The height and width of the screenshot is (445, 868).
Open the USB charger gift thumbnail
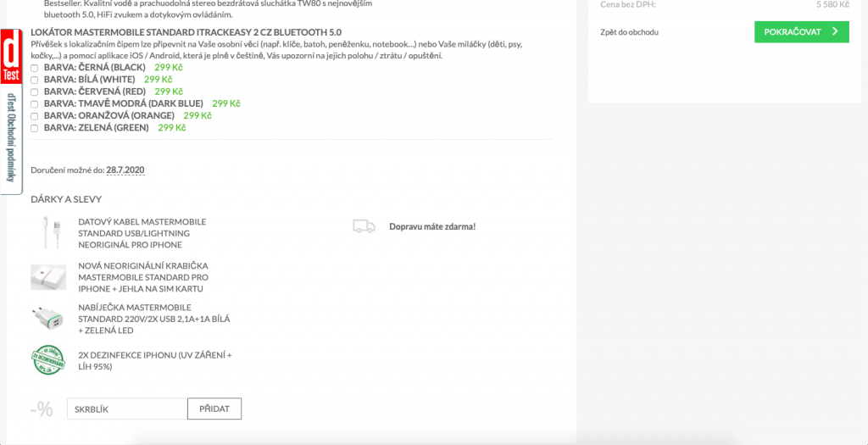pos(48,319)
